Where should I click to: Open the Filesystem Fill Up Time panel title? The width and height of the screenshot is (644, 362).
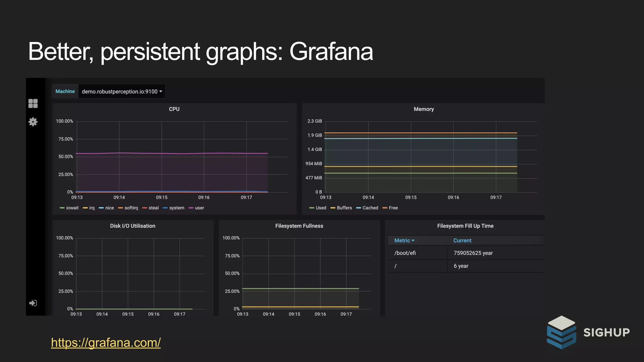465,226
